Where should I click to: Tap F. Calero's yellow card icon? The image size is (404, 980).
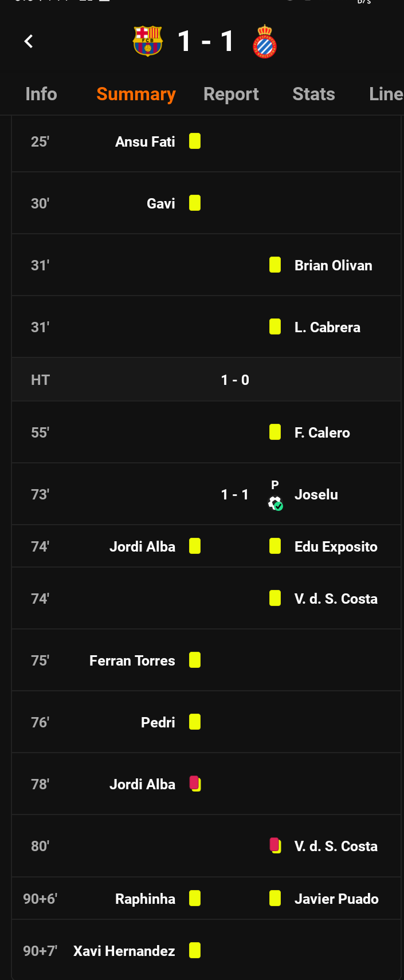(275, 432)
